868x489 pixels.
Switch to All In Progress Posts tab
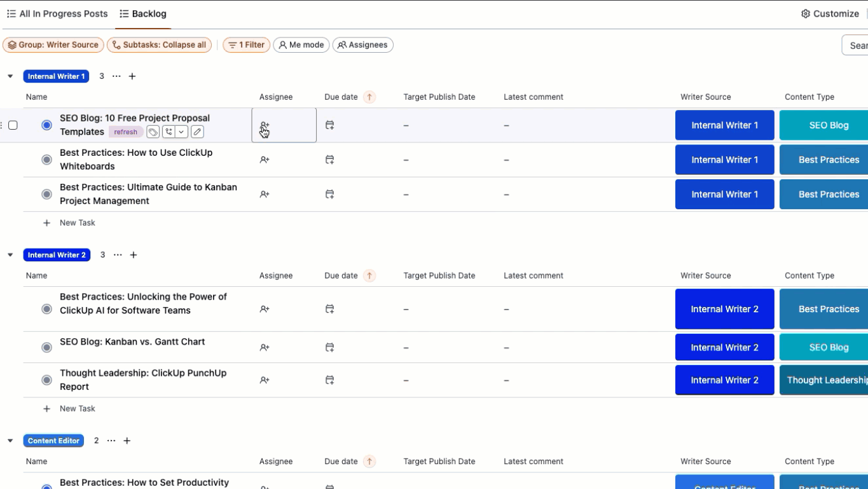click(57, 14)
